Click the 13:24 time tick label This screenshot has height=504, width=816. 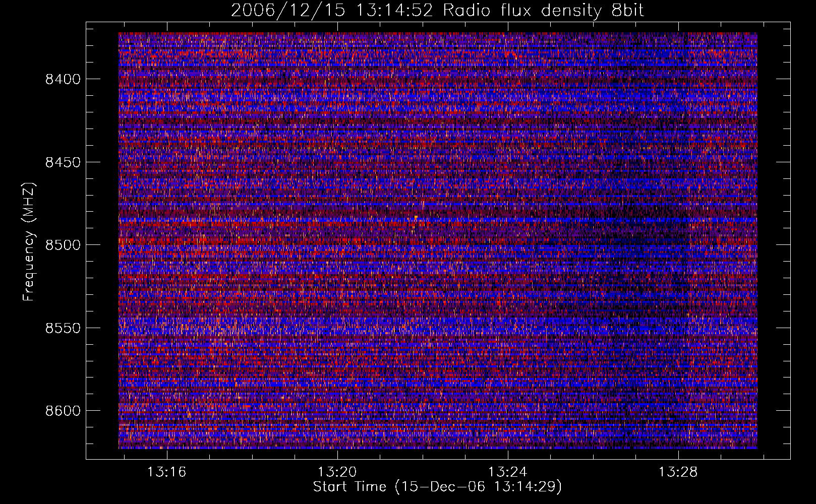(508, 472)
